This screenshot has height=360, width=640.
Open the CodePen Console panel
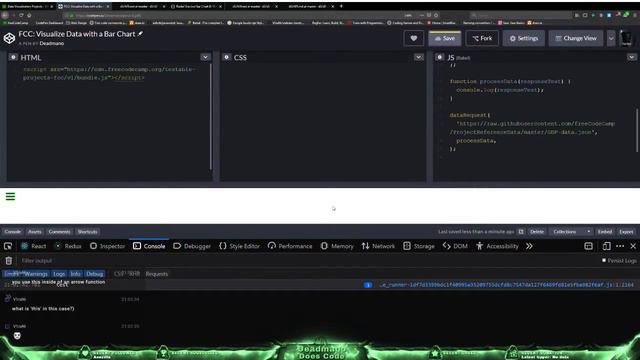(13, 232)
